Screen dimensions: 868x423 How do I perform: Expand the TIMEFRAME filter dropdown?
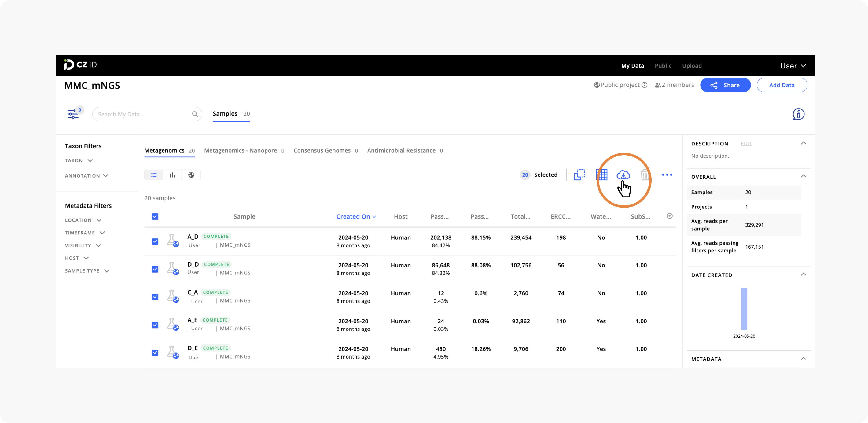pyautogui.click(x=85, y=233)
